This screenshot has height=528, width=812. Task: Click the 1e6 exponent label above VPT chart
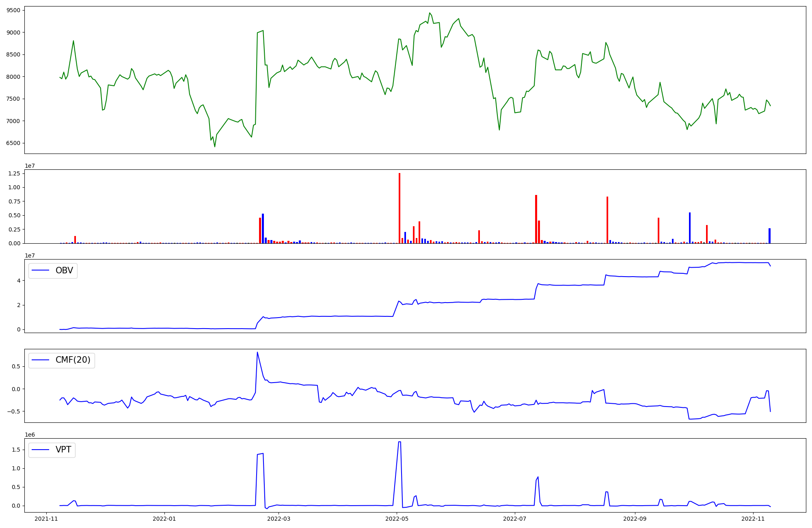pos(30,435)
